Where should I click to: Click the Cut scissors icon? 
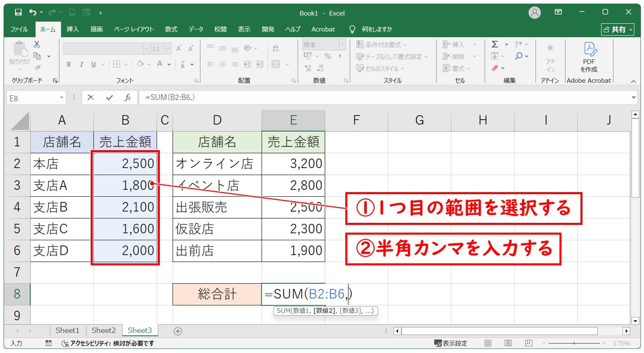pyautogui.click(x=37, y=45)
